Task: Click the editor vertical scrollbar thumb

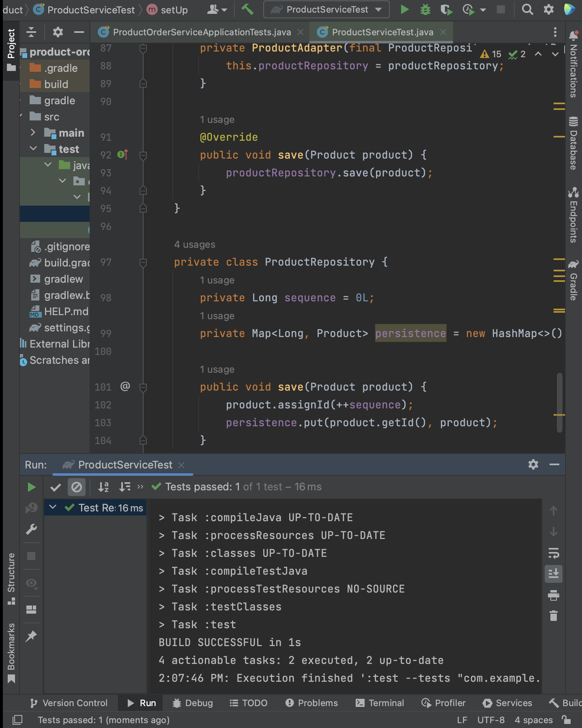Action: tap(560, 402)
